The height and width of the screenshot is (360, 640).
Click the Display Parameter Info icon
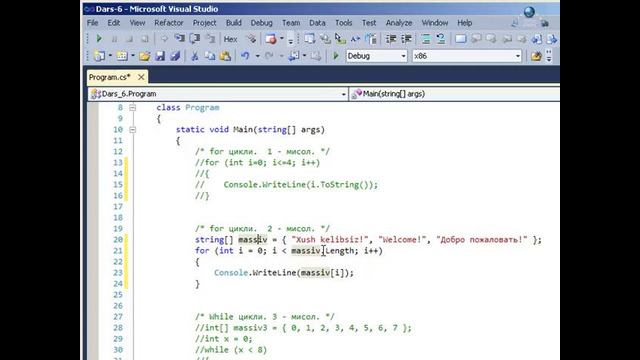325,39
